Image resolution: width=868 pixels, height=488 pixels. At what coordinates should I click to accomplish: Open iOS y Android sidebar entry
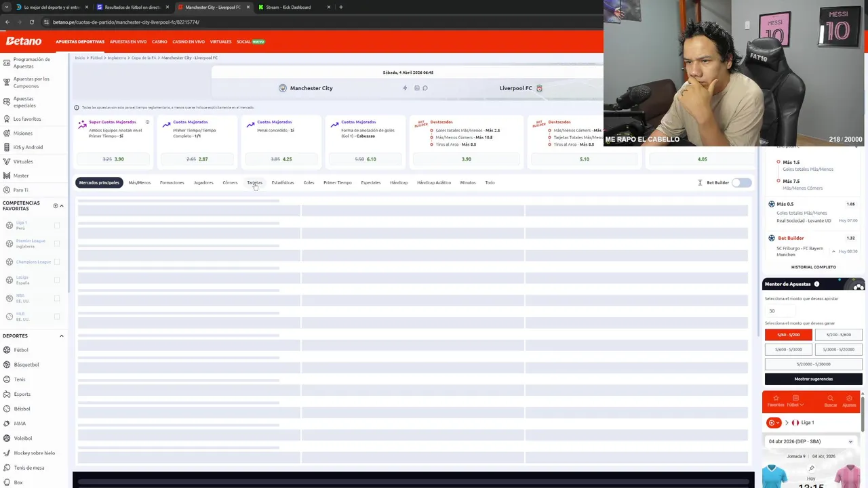28,147
